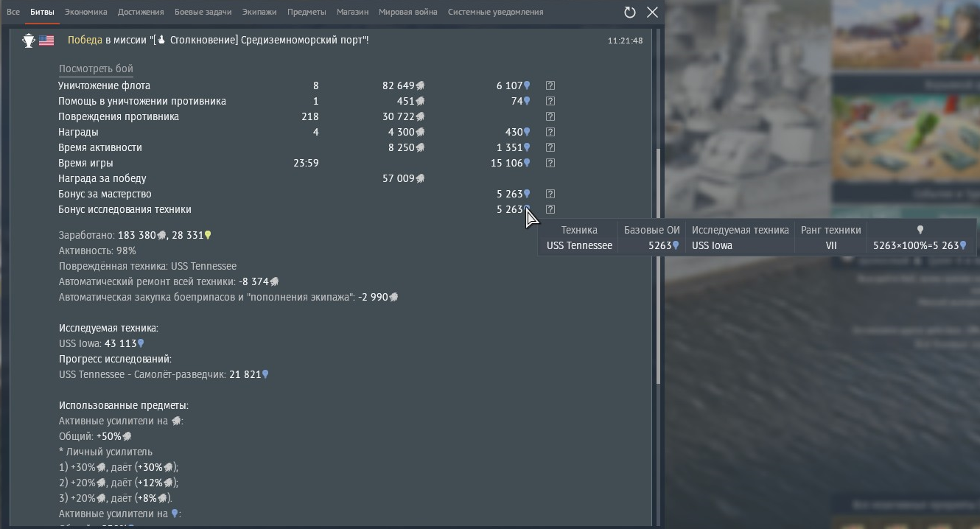Click the Исследуемая техника heading

click(x=108, y=328)
